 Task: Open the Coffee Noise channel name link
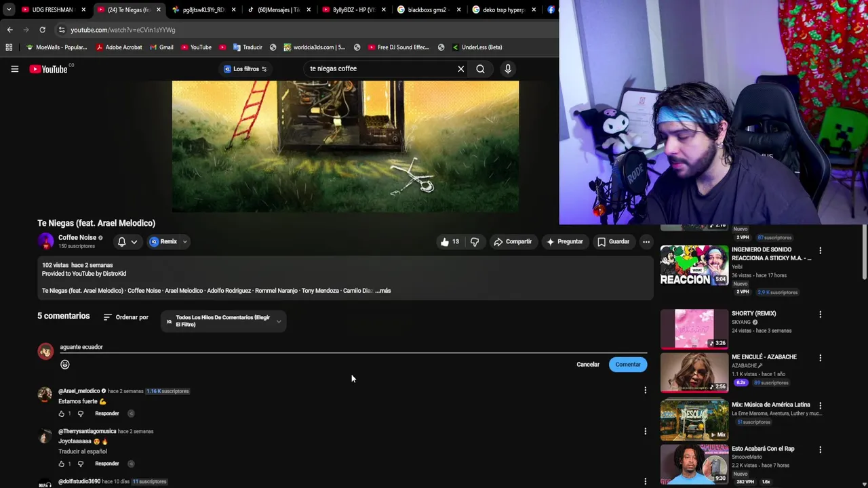point(77,238)
